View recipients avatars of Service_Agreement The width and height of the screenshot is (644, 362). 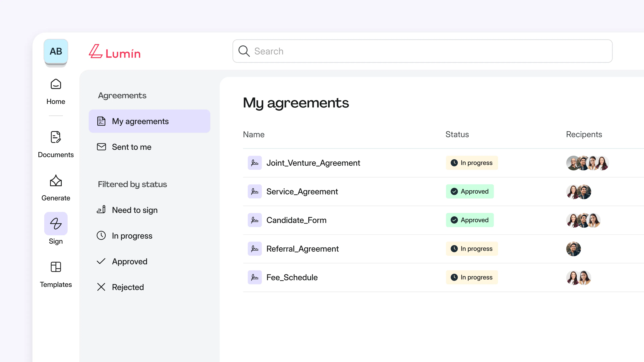click(579, 192)
